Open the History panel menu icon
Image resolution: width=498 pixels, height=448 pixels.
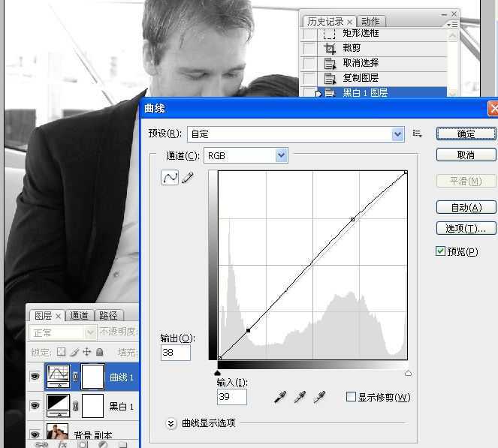point(453,24)
